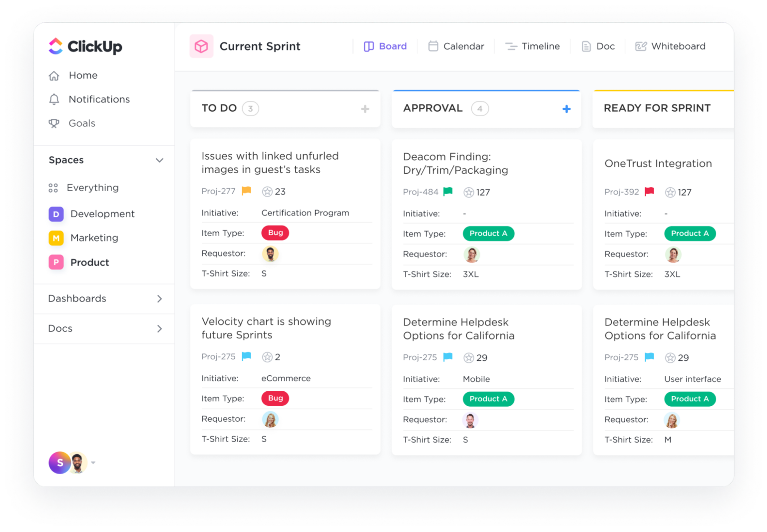Add a task to the Approval column
This screenshot has height=532, width=767.
point(566,108)
